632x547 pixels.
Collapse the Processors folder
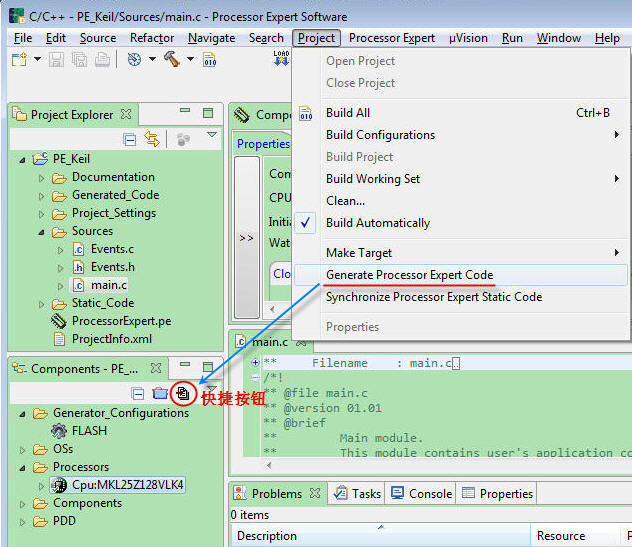22,468
